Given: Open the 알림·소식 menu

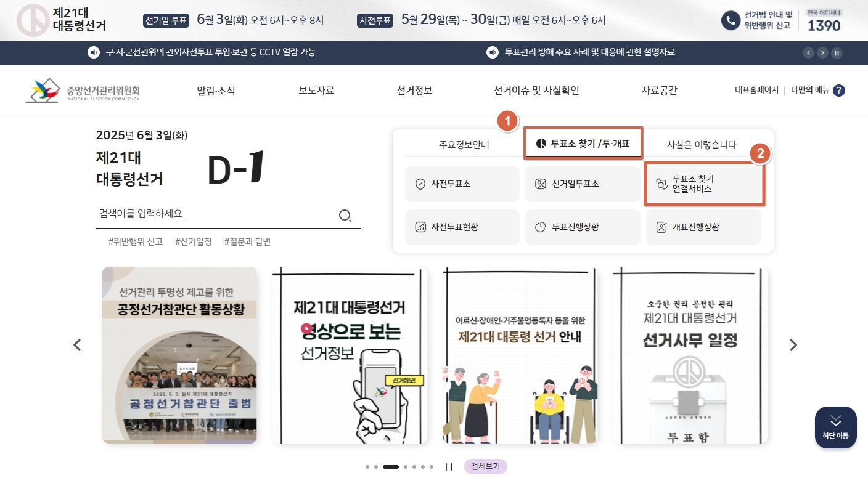Looking at the screenshot, I should (217, 90).
